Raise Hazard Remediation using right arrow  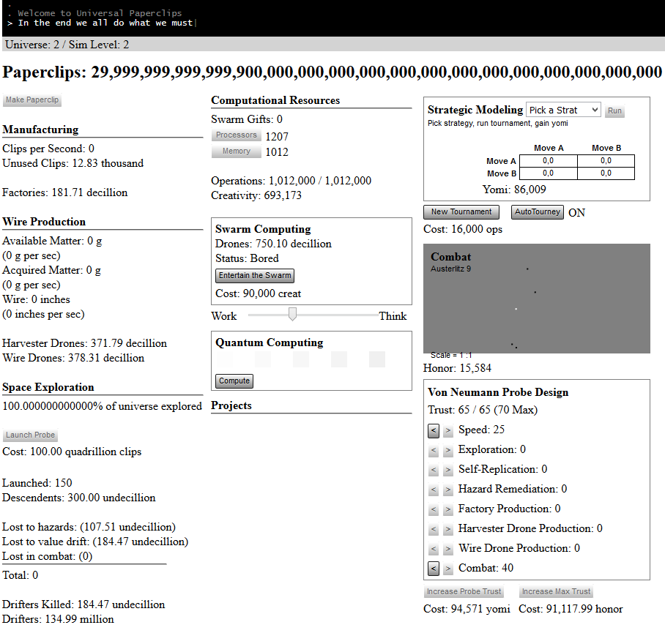point(448,490)
